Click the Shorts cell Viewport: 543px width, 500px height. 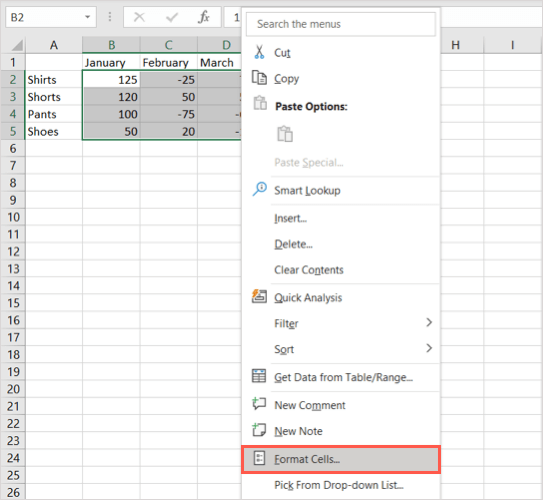tap(54, 97)
